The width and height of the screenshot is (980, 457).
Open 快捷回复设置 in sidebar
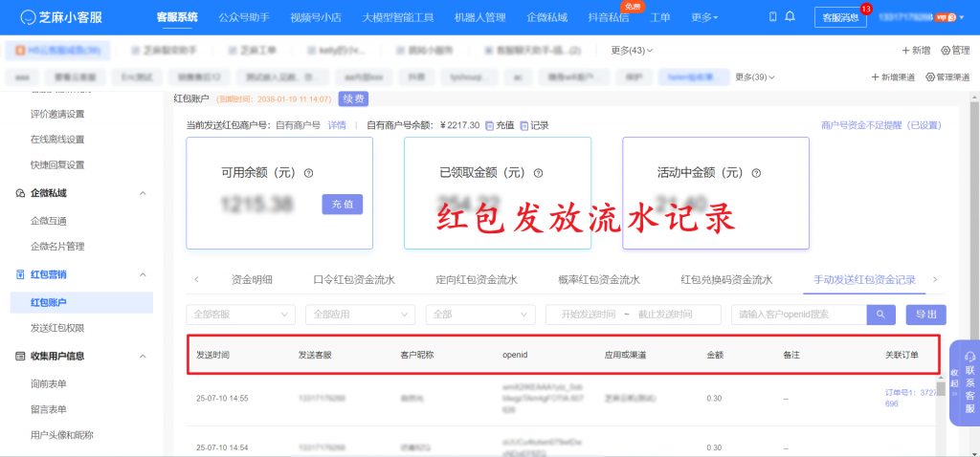click(57, 165)
